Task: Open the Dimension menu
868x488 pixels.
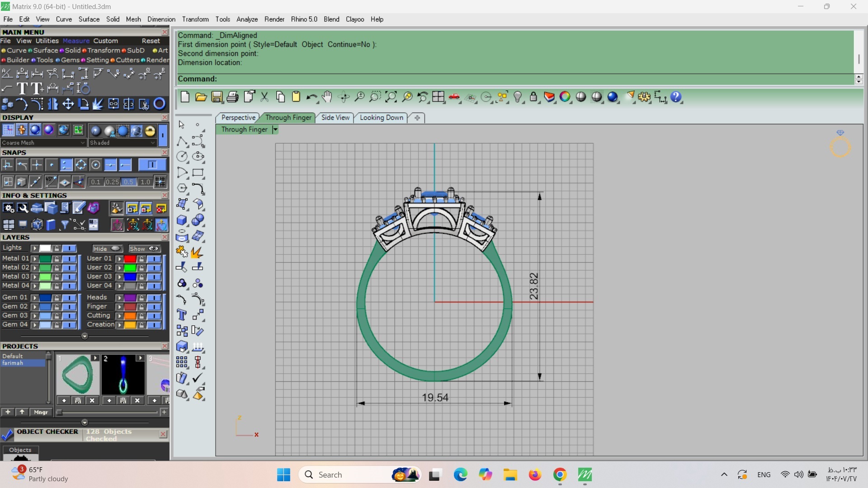Action: click(x=161, y=19)
